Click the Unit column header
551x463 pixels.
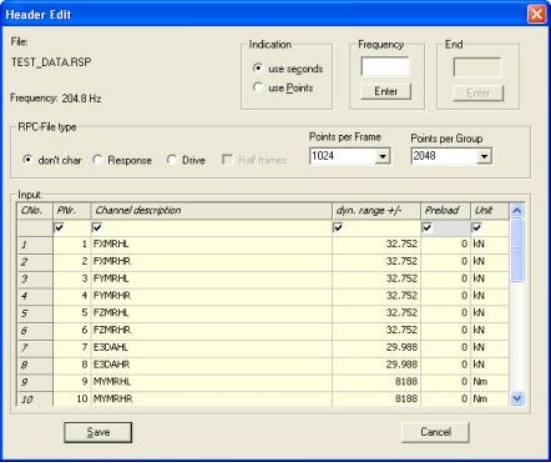[x=490, y=210]
